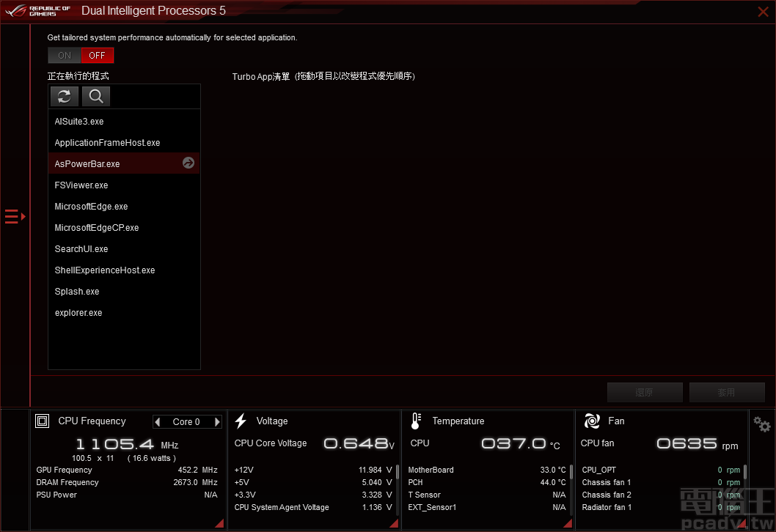
Task: Click the PCH temperature row
Action: point(487,482)
